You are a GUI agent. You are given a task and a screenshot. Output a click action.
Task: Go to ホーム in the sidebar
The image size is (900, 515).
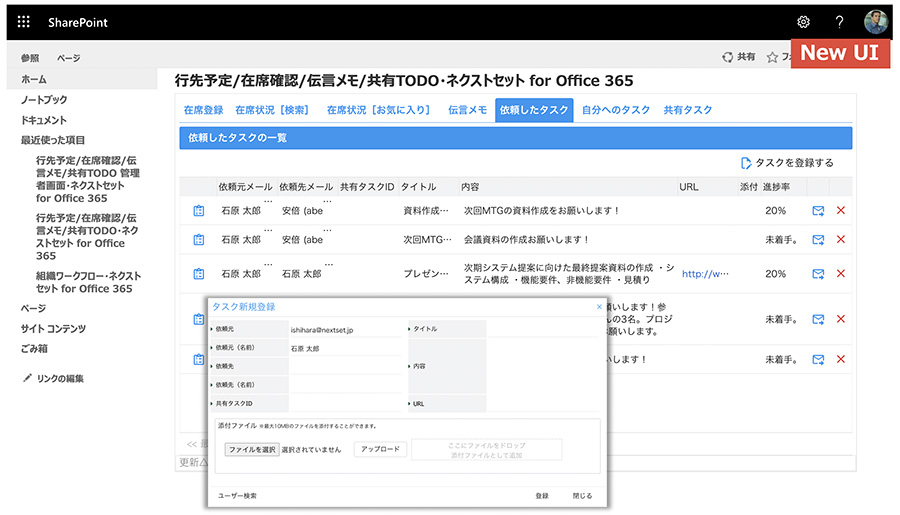point(82,79)
